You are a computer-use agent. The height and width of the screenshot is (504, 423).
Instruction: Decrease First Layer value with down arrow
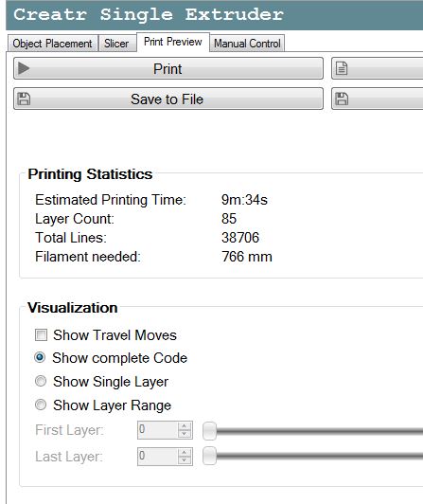tap(185, 434)
